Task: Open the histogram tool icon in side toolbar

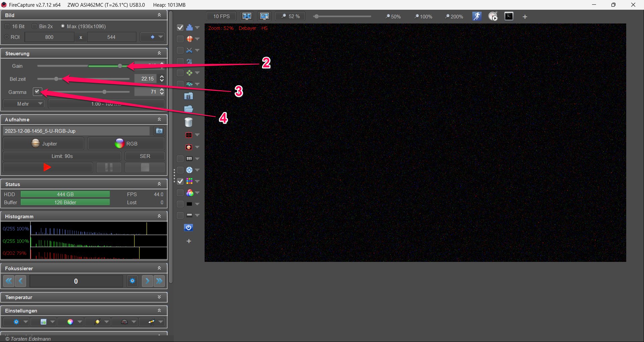Action: (190, 27)
